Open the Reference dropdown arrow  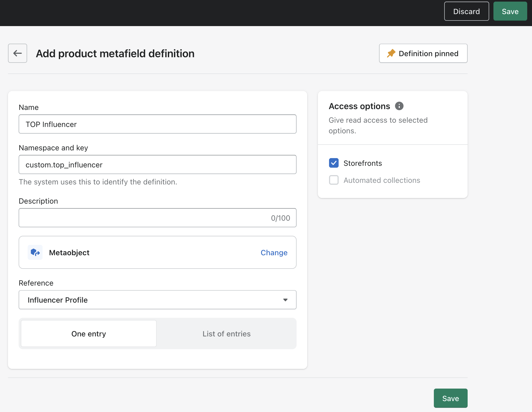(x=285, y=300)
